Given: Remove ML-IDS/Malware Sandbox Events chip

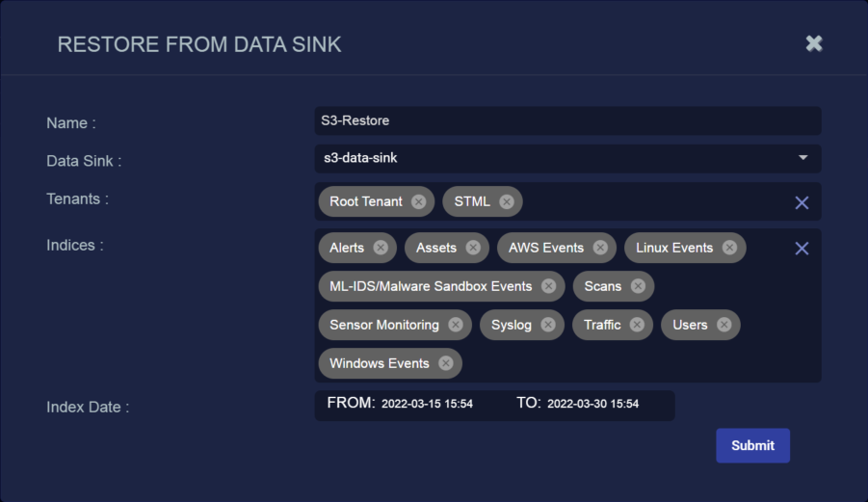Looking at the screenshot, I should point(548,286).
